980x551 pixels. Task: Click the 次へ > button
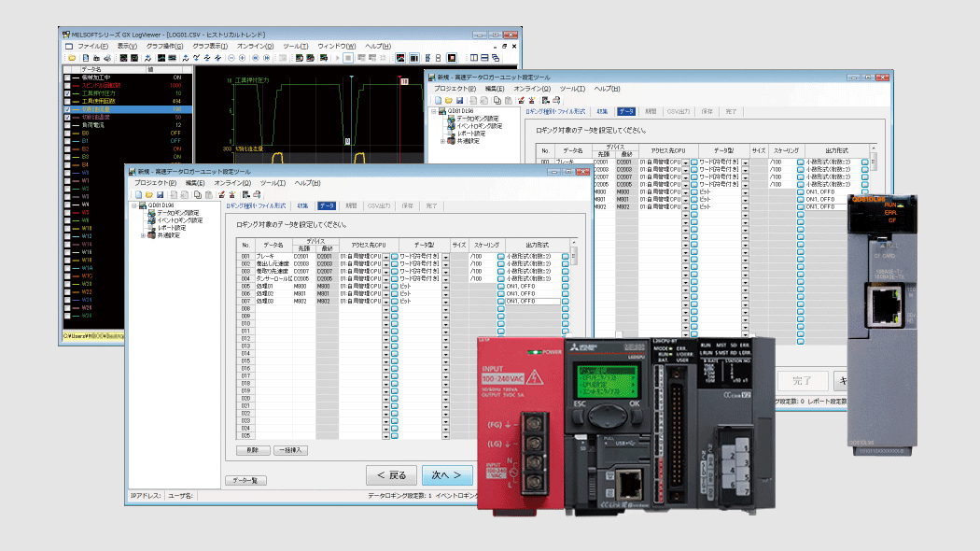(446, 474)
